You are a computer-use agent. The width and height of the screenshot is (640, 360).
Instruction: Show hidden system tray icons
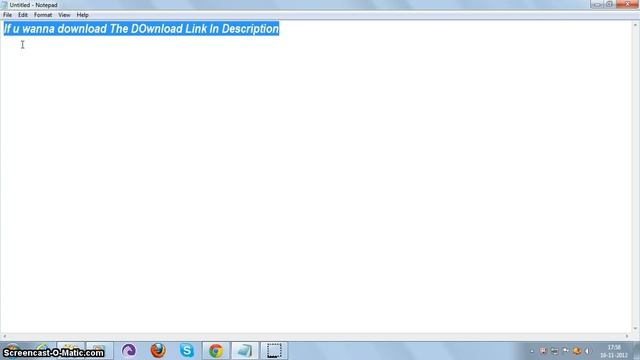[532, 351]
